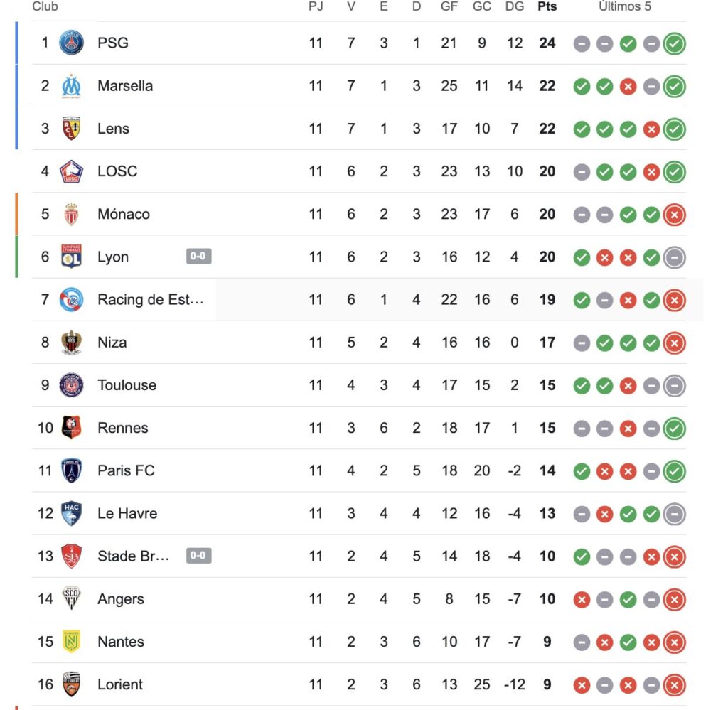728x710 pixels.
Task: Click PSG's latest win result circle
Action: pyautogui.click(x=674, y=44)
